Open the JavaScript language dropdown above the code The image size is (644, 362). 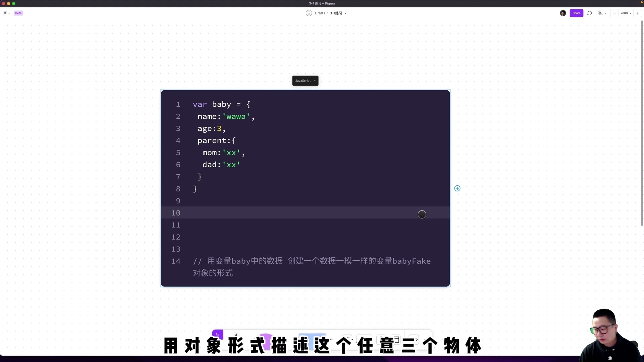[305, 80]
